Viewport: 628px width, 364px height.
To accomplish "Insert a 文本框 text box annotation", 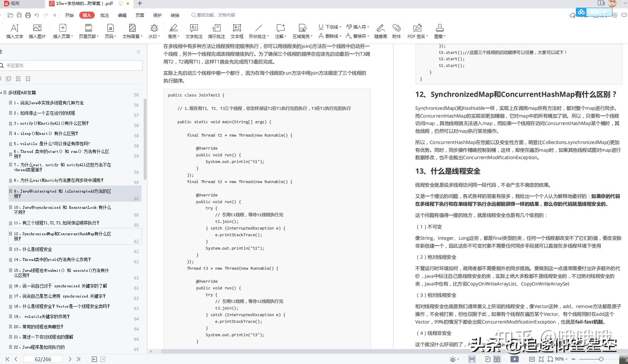I will click(x=237, y=31).
